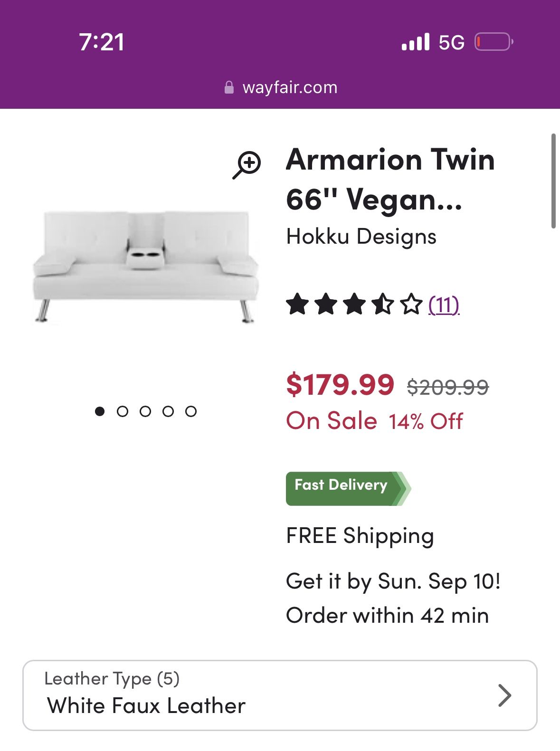Screen dimensions: 560x751
Task: Click the 5G network indicator
Action: (450, 42)
